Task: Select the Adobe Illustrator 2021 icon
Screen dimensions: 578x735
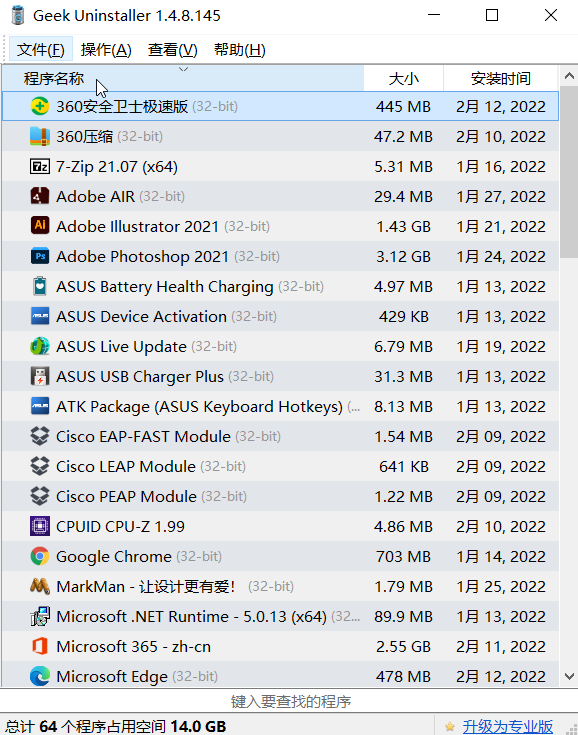Action: [x=40, y=226]
